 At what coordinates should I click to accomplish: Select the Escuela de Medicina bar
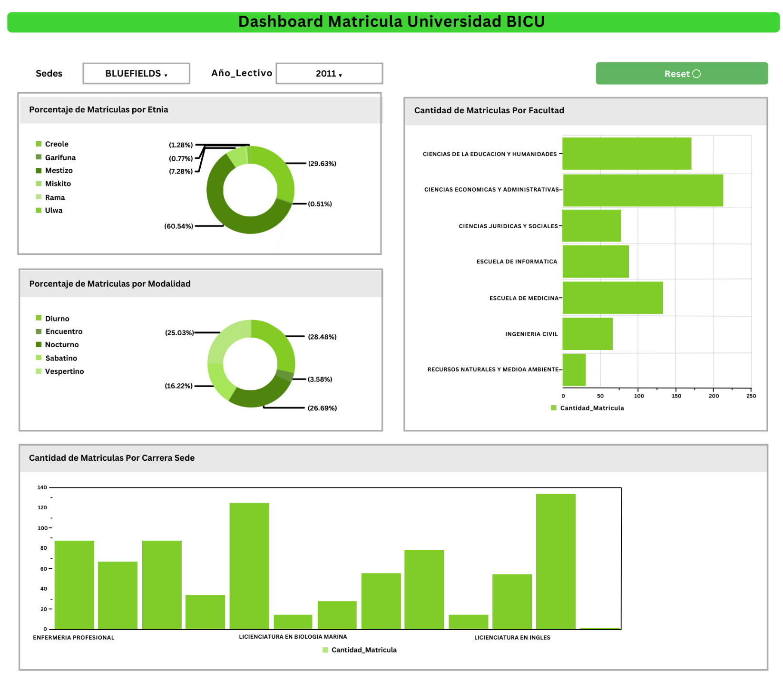(612, 298)
